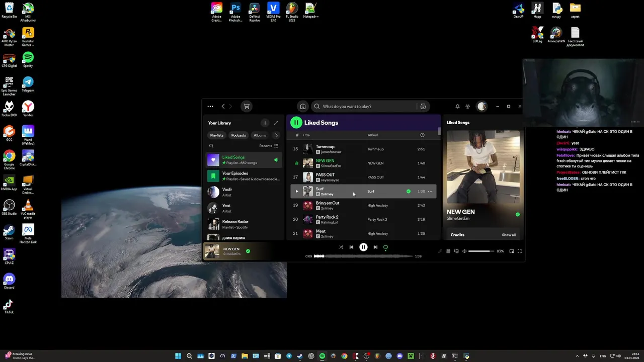Filter library by Playlists
Screen dimensions: 644x362
pyautogui.click(x=217, y=135)
